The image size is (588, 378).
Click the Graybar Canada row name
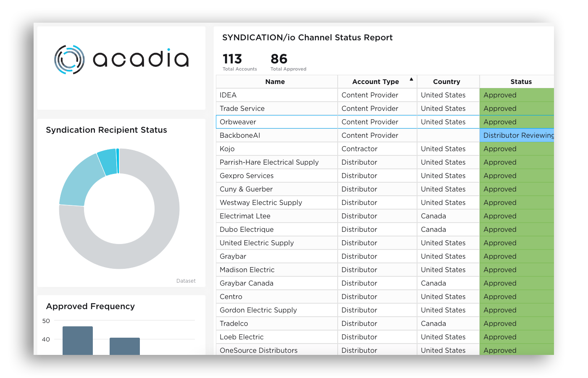(247, 283)
